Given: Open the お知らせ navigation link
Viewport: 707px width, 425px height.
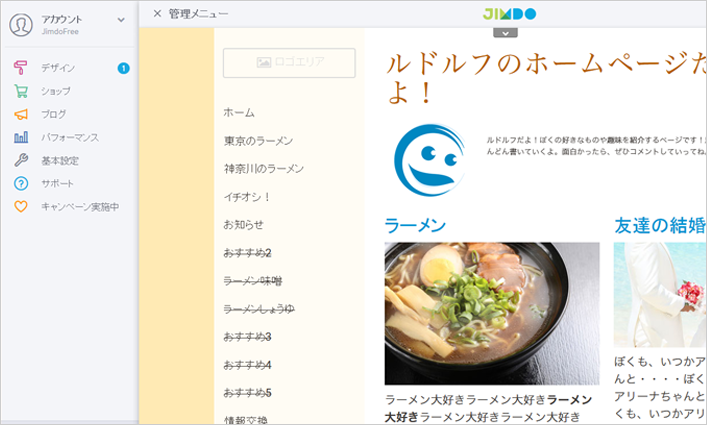Looking at the screenshot, I should coord(243,225).
